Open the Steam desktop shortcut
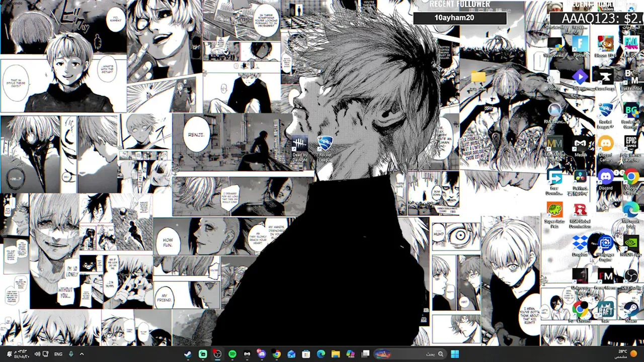The height and width of the screenshot is (362, 644). pyautogui.click(x=631, y=312)
